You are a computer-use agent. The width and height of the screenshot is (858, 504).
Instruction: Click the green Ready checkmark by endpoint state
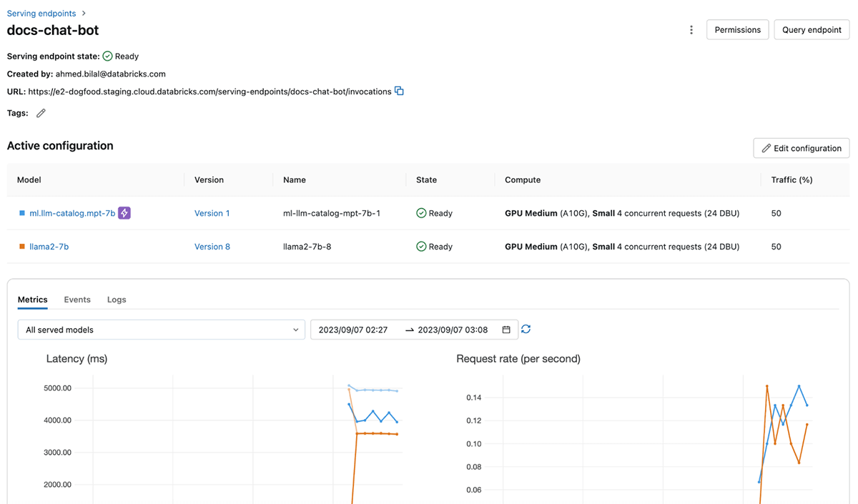107,56
